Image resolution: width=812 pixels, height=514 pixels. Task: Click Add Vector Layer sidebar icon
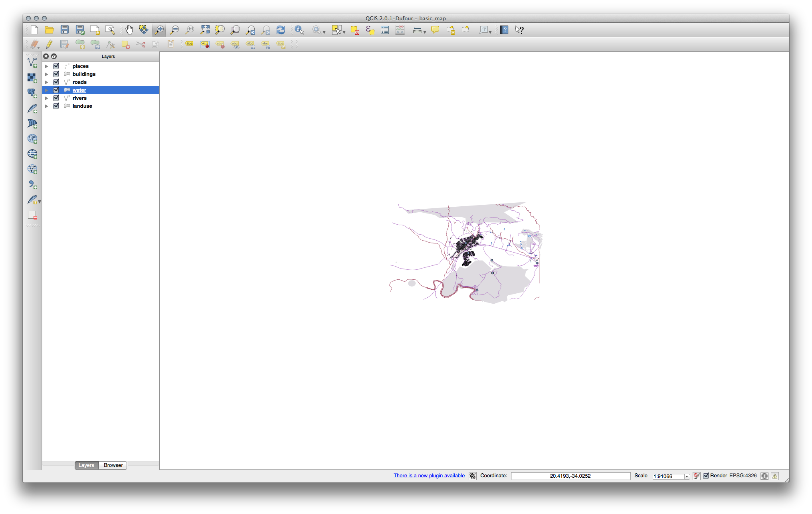(x=32, y=63)
